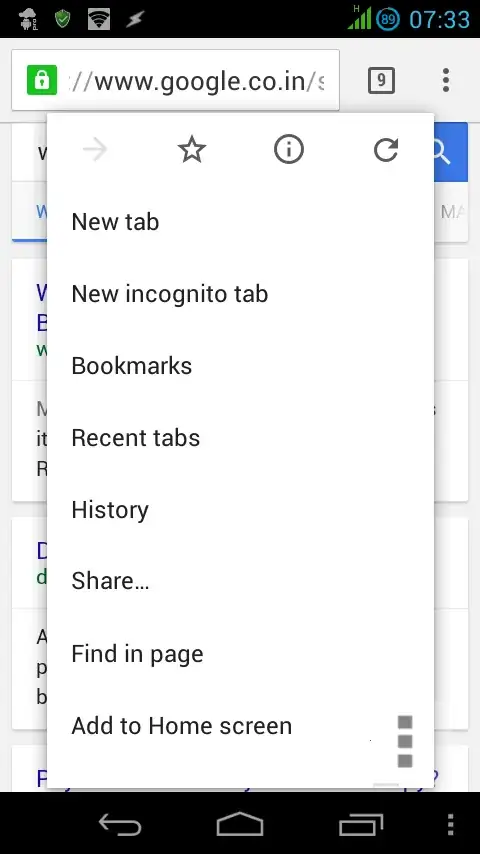Open page info icon in menu
This screenshot has height=854, width=480.
pos(288,150)
